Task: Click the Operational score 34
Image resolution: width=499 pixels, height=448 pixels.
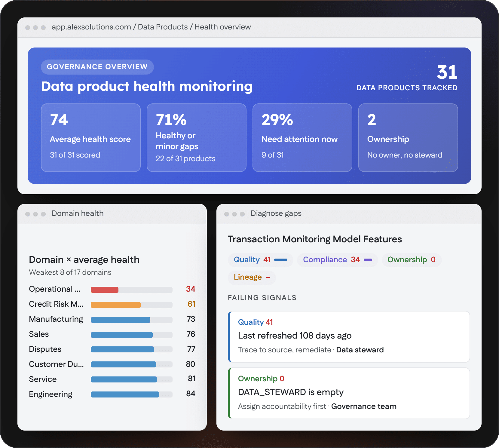Action: coord(191,289)
